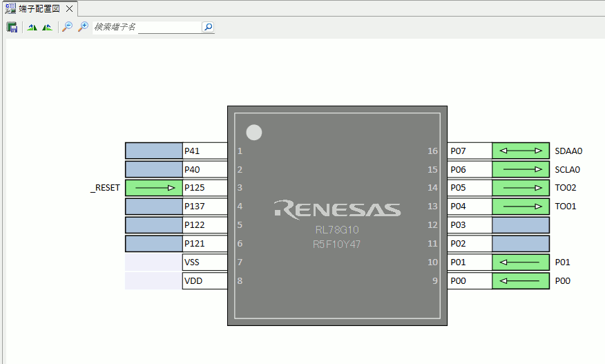
Task: Click the P01 pin name cell beside pin 10
Action: 470,262
